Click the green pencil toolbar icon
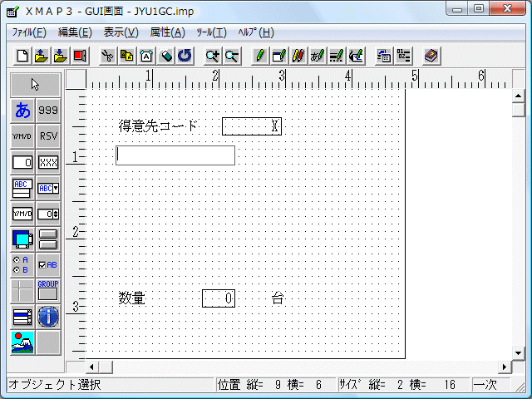 coord(260,56)
